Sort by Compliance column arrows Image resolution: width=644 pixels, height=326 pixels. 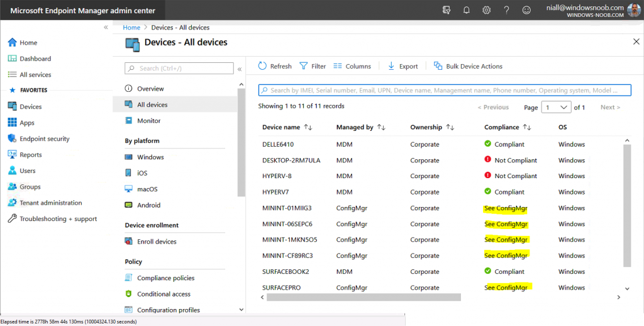click(x=527, y=127)
